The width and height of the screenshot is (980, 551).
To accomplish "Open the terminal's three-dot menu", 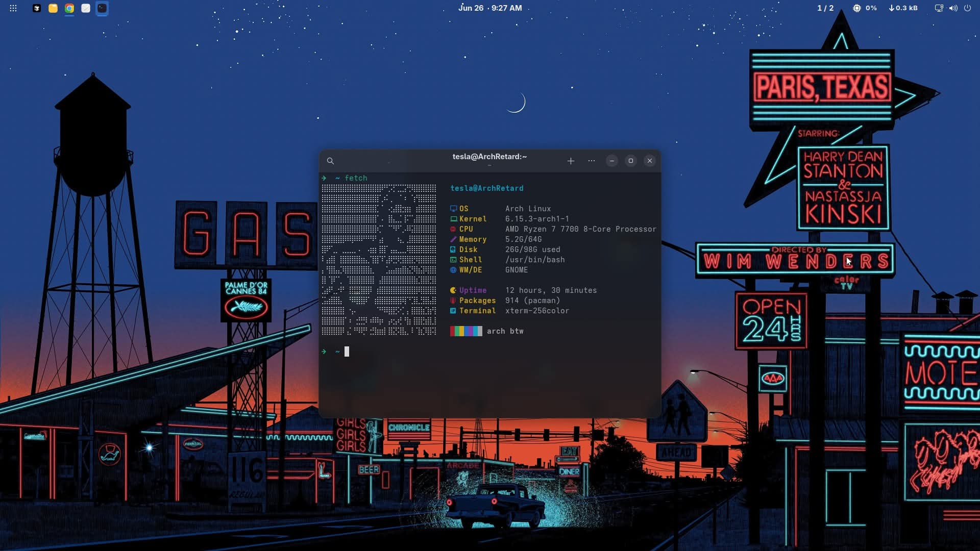I will [592, 161].
